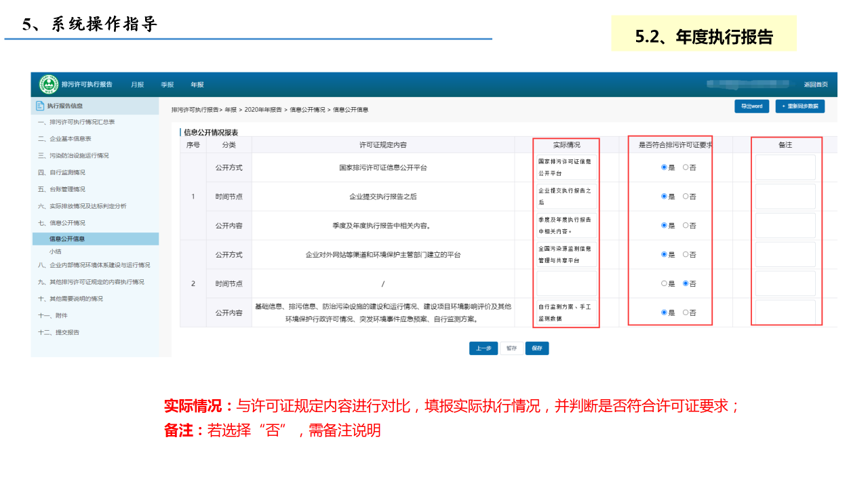Click the 保存 button
The image size is (868, 488).
click(537, 348)
